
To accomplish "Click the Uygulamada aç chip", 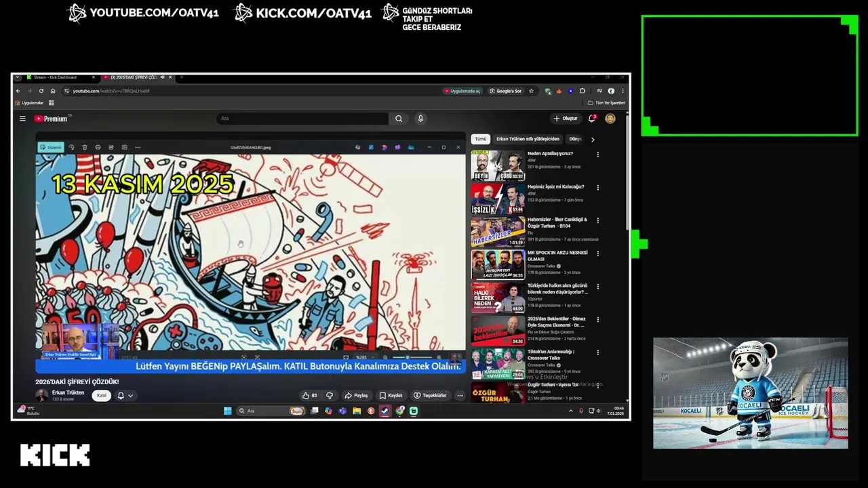I will point(462,91).
